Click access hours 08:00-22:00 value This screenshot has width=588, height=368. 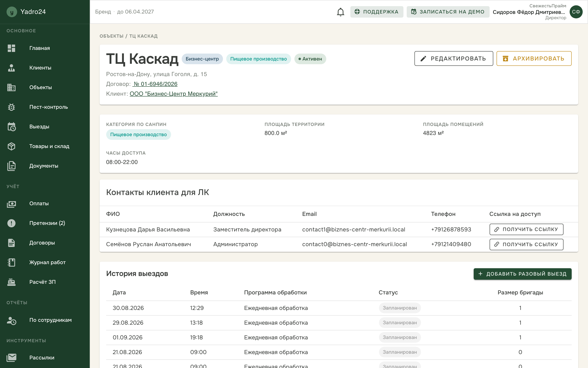tap(122, 162)
